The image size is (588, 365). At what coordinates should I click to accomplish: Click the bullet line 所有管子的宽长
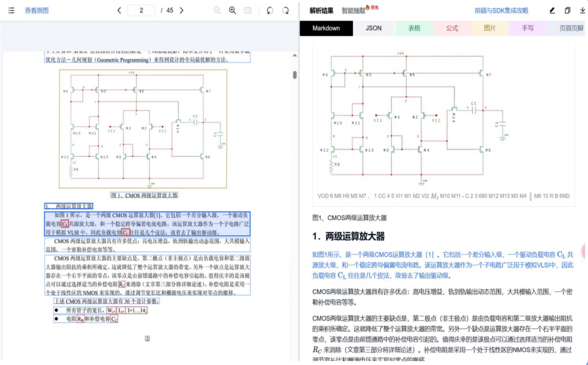click(101, 310)
